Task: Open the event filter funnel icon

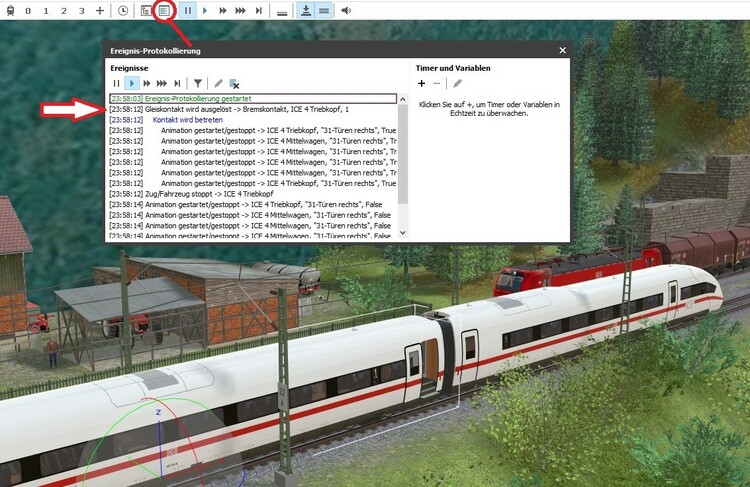Action: coord(198,83)
